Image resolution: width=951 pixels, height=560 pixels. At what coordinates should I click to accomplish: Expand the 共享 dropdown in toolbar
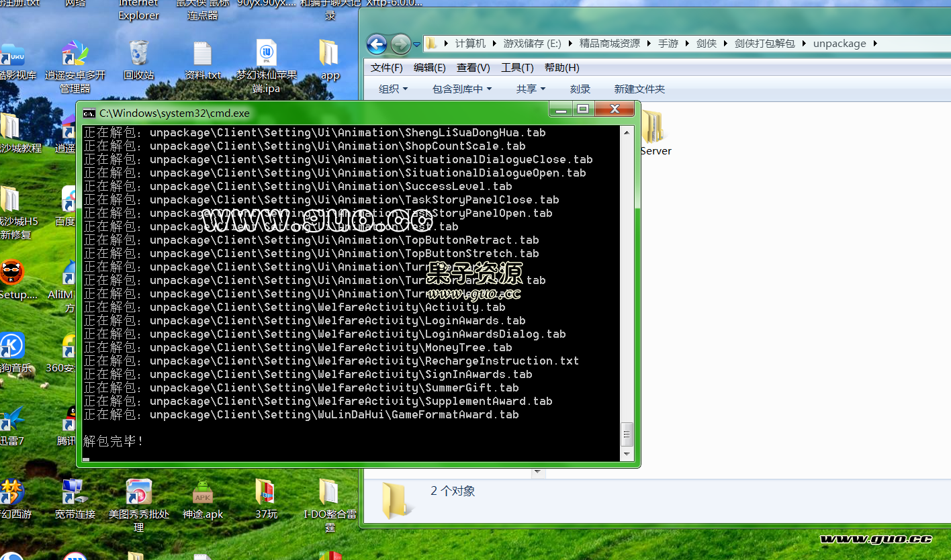[x=531, y=89]
